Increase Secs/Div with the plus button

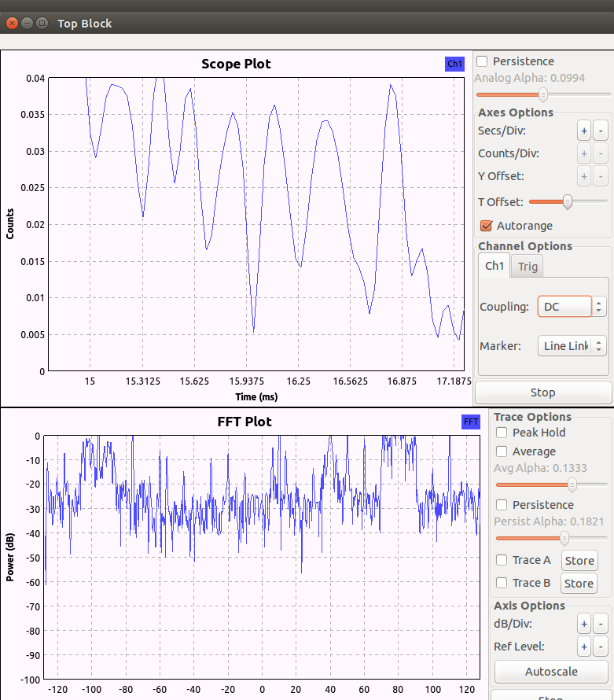pos(584,131)
